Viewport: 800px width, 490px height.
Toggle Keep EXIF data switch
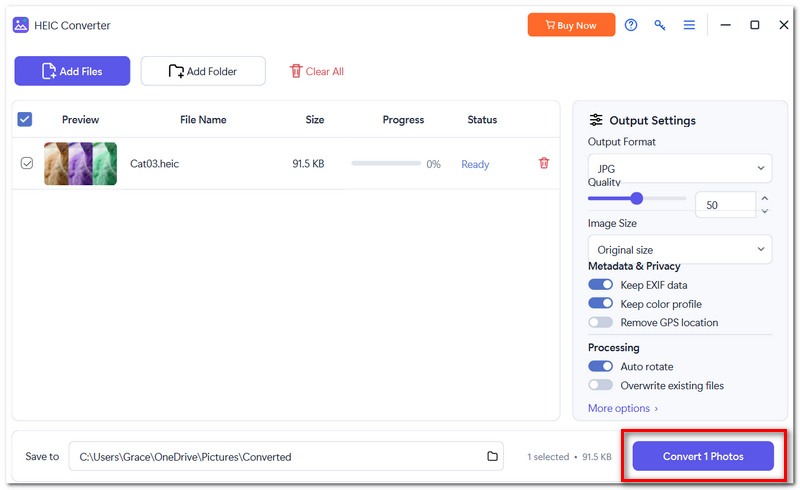coord(601,284)
